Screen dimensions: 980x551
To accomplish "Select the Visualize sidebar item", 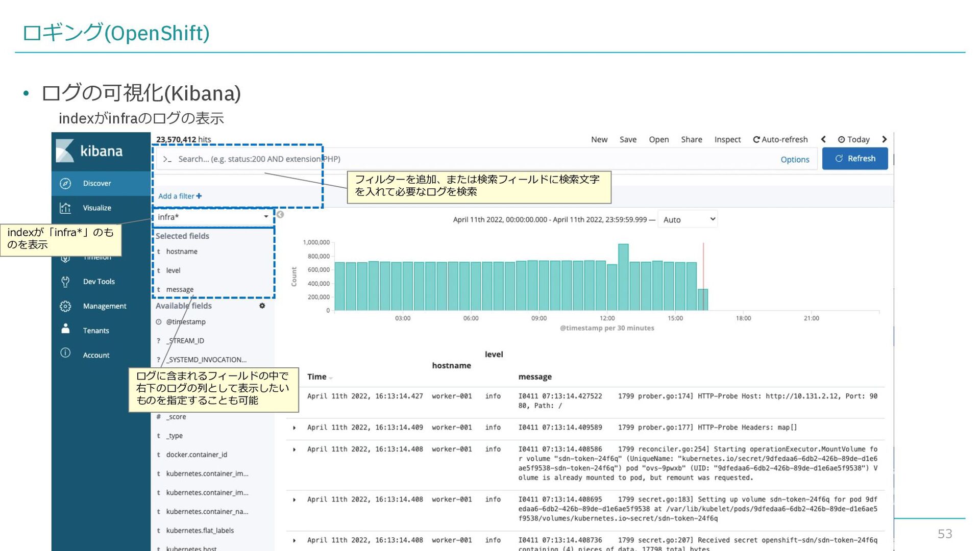I will pos(101,208).
